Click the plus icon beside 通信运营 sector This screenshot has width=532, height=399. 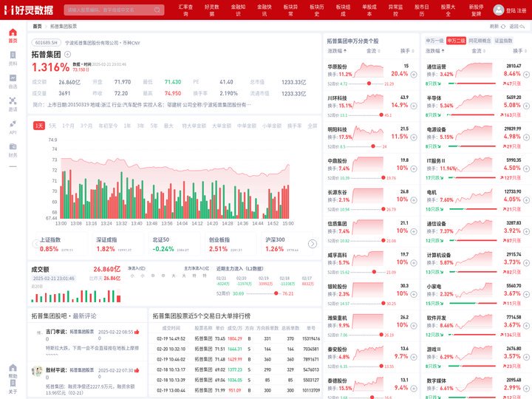(x=526, y=75)
